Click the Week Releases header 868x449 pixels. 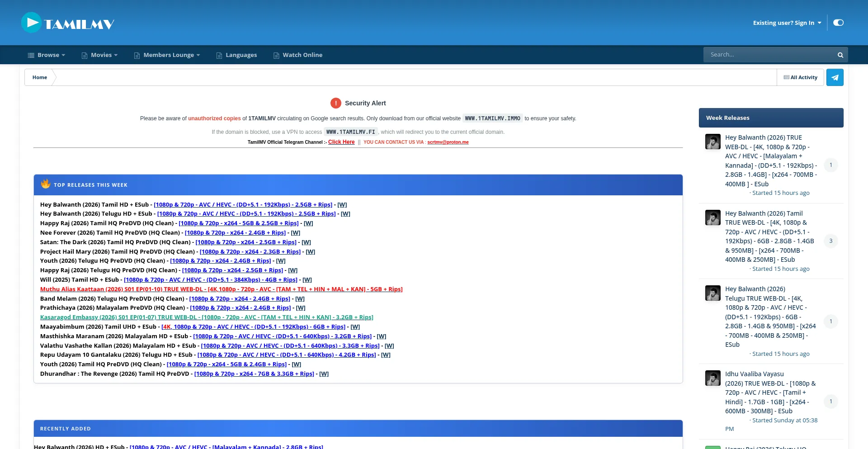771,118
